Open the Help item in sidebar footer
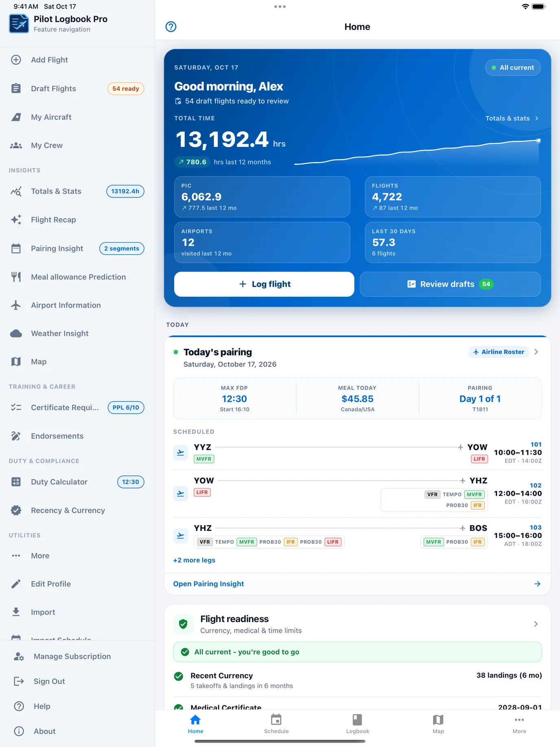Viewport: 560px width, 747px height. click(x=77, y=706)
